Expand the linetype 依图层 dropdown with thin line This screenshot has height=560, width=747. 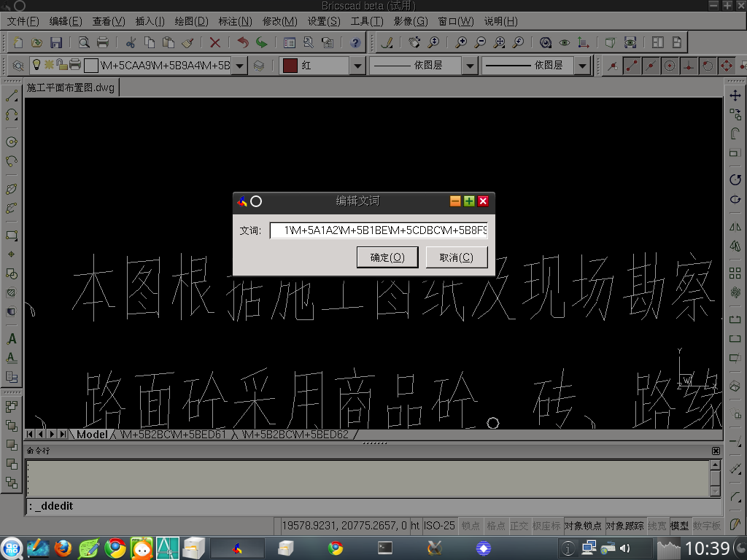coord(470,66)
